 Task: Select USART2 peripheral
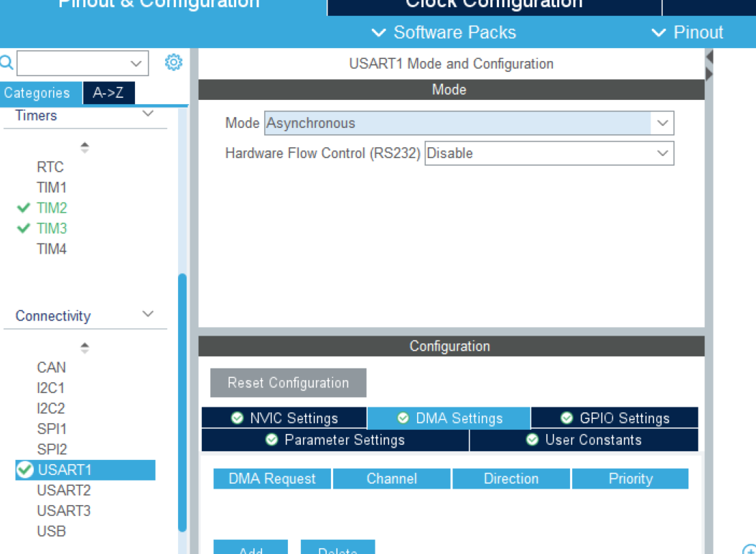[64, 490]
